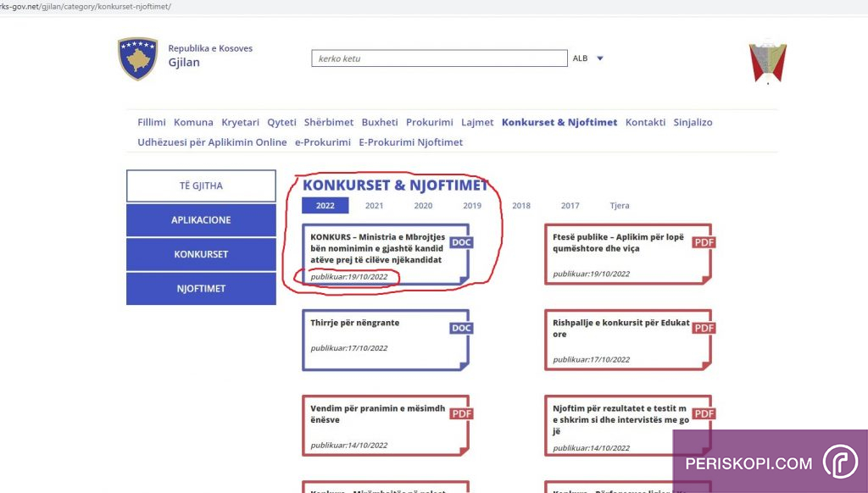Show all items with TË GJITHA button
This screenshot has width=868, height=493.
pyautogui.click(x=201, y=186)
